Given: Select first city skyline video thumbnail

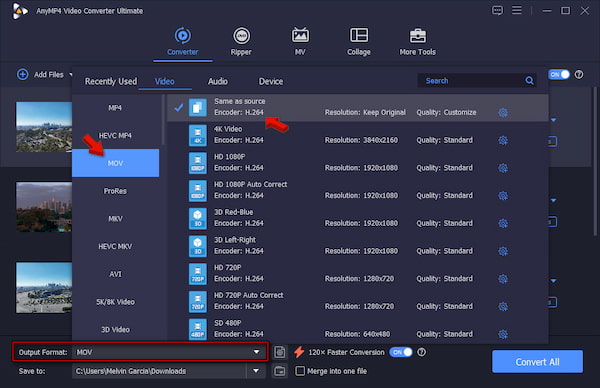Looking at the screenshot, I should pos(44,127).
